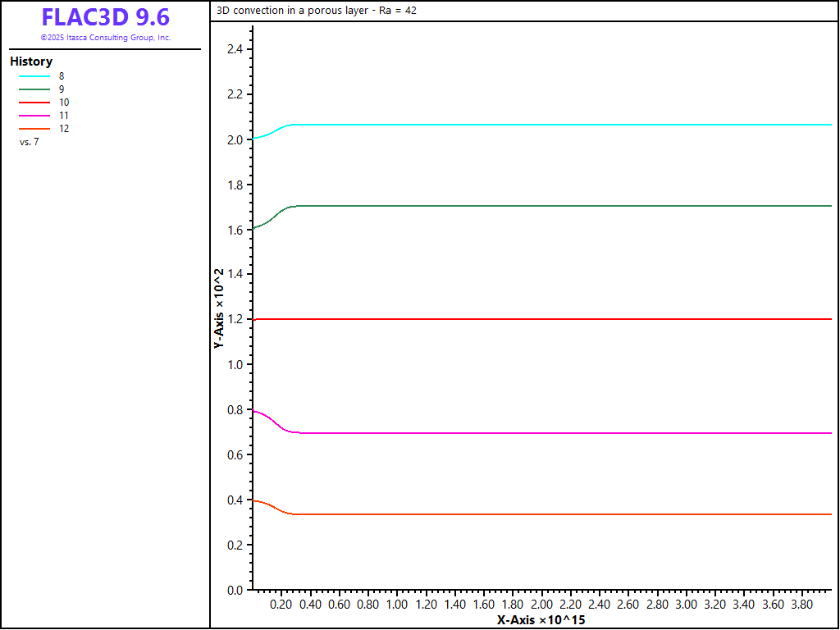Click the 'vs. 7' legend text
The height and width of the screenshot is (630, 840).
tap(30, 142)
